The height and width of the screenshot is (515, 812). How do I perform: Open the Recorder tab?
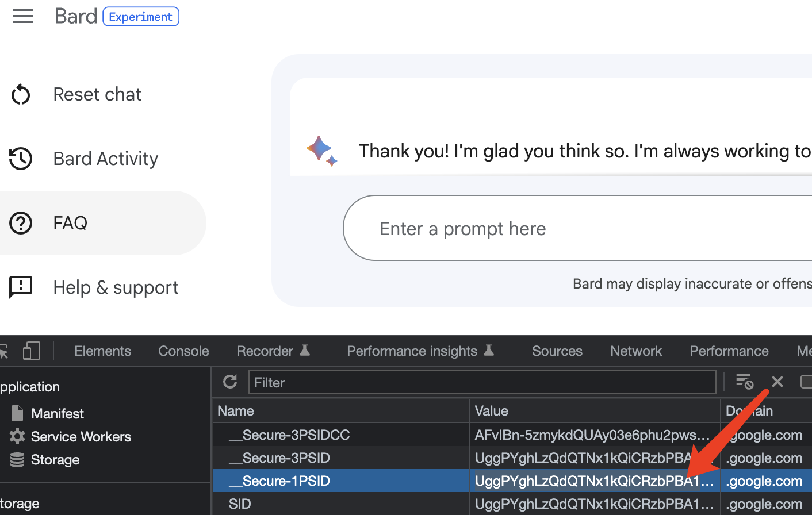coord(273,351)
